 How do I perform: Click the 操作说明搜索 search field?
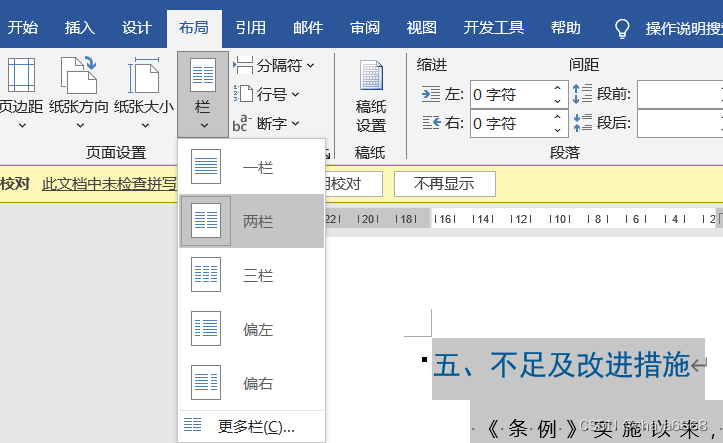click(684, 29)
